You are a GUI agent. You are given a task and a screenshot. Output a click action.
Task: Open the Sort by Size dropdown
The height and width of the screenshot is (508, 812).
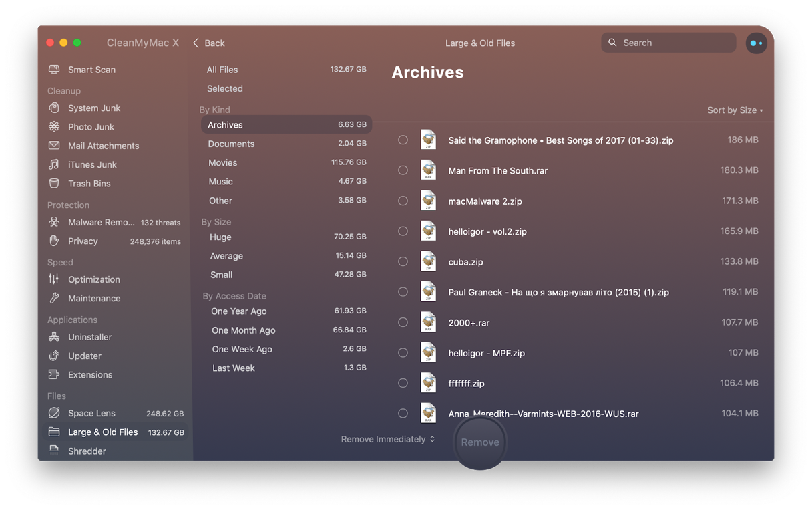[735, 110]
